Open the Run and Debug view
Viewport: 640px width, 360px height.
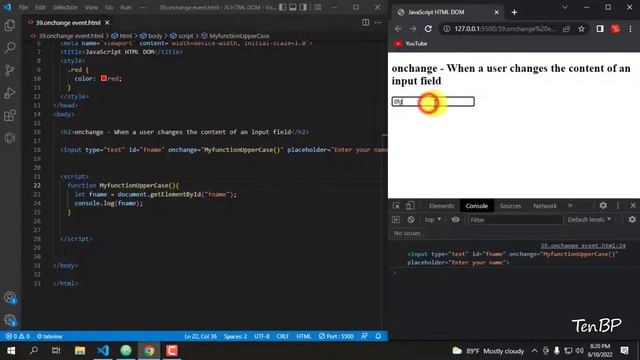(9, 93)
